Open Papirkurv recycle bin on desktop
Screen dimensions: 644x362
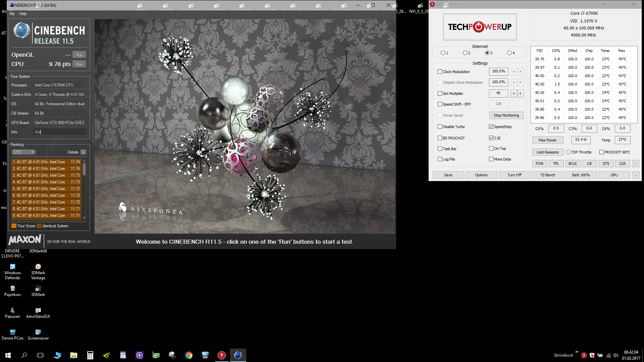pos(12,291)
